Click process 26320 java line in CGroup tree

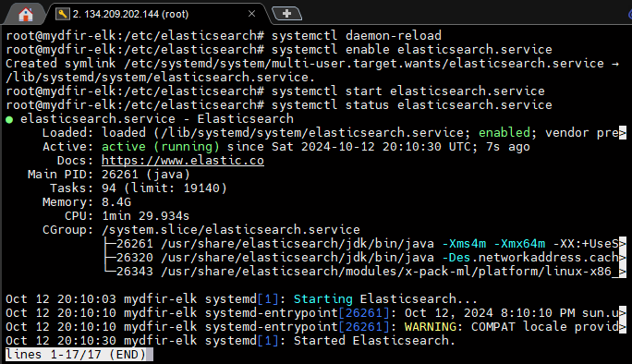(x=365, y=258)
